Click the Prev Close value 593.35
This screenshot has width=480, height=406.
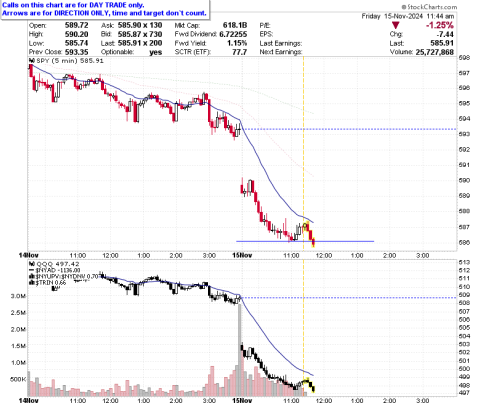77,52
